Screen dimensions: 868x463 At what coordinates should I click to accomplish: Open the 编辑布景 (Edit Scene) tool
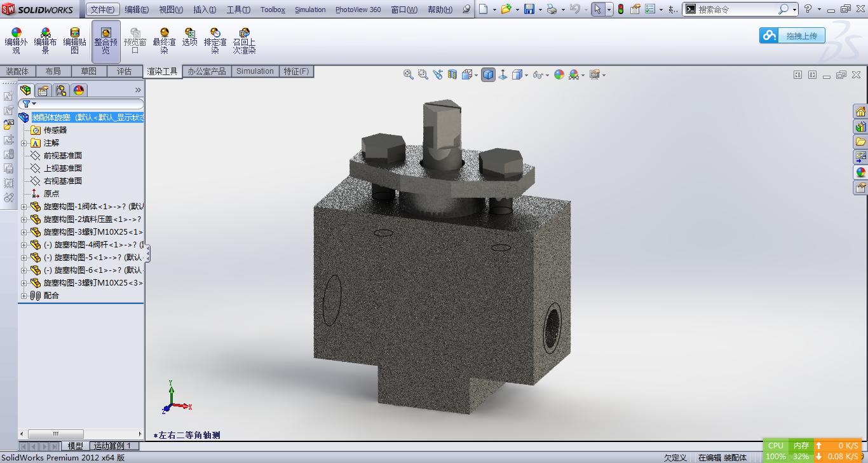(46, 41)
